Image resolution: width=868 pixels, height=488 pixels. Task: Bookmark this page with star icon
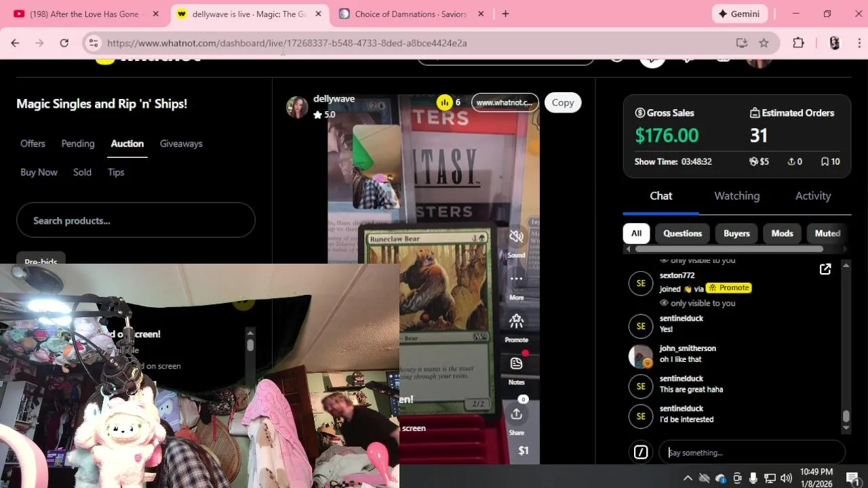click(764, 43)
